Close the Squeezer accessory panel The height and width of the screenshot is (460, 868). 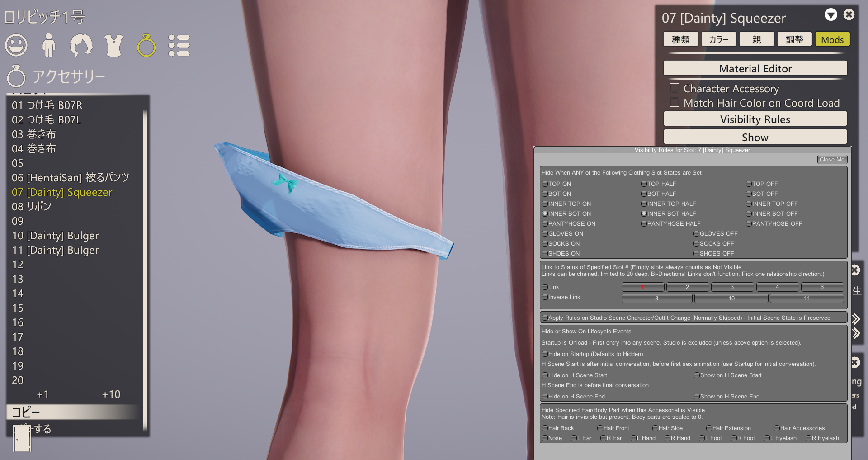(849, 15)
